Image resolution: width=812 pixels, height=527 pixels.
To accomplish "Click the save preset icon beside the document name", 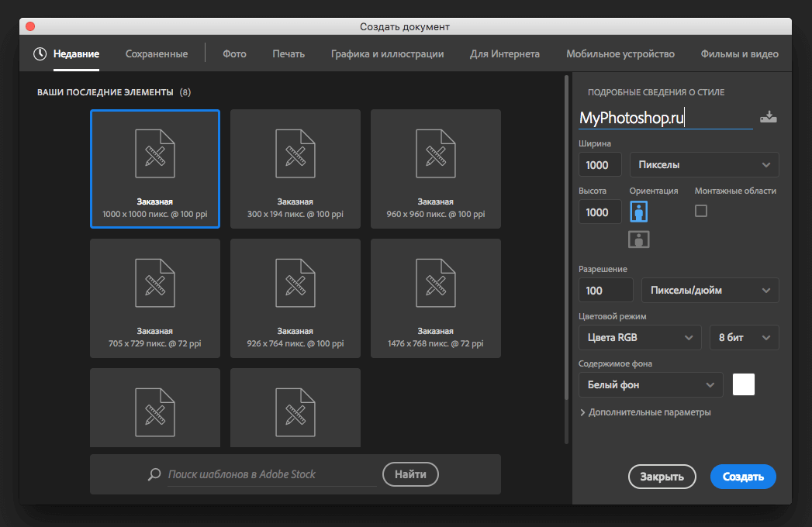I will pyautogui.click(x=768, y=118).
